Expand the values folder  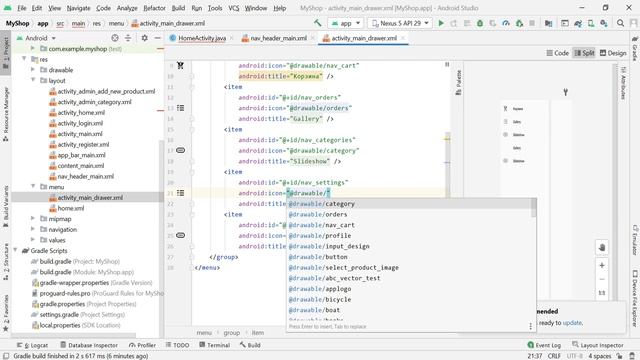pos(33,240)
